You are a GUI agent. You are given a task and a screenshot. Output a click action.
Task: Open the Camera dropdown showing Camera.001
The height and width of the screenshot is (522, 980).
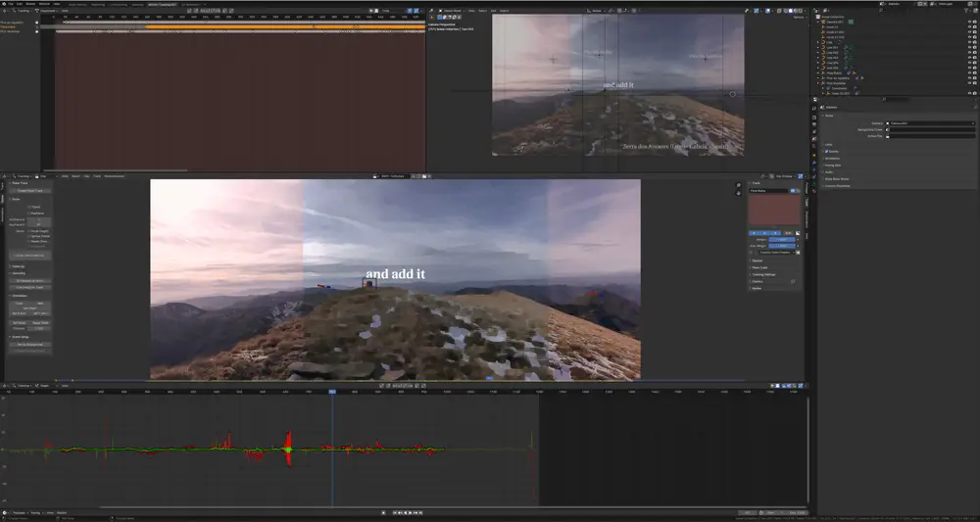(930, 123)
